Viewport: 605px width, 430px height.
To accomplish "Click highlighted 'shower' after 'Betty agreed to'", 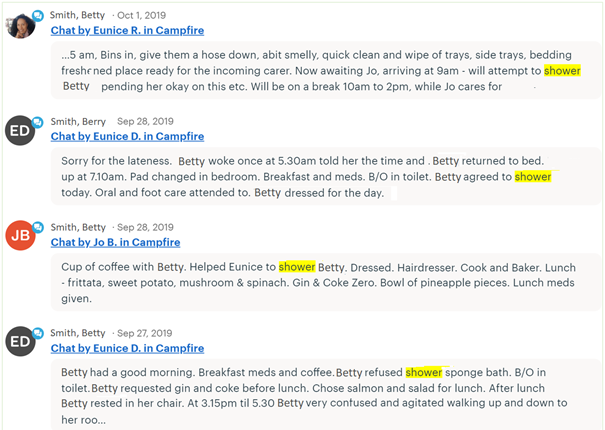I will point(533,176).
